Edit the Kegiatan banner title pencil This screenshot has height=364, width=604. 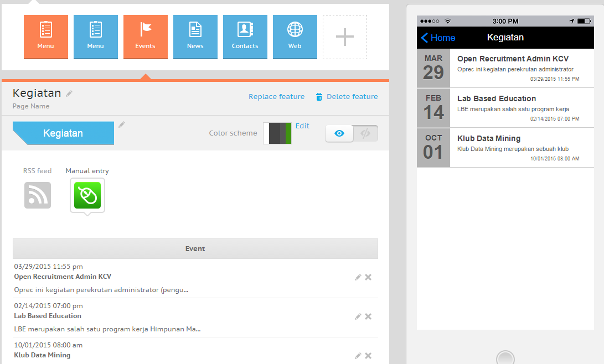(122, 124)
